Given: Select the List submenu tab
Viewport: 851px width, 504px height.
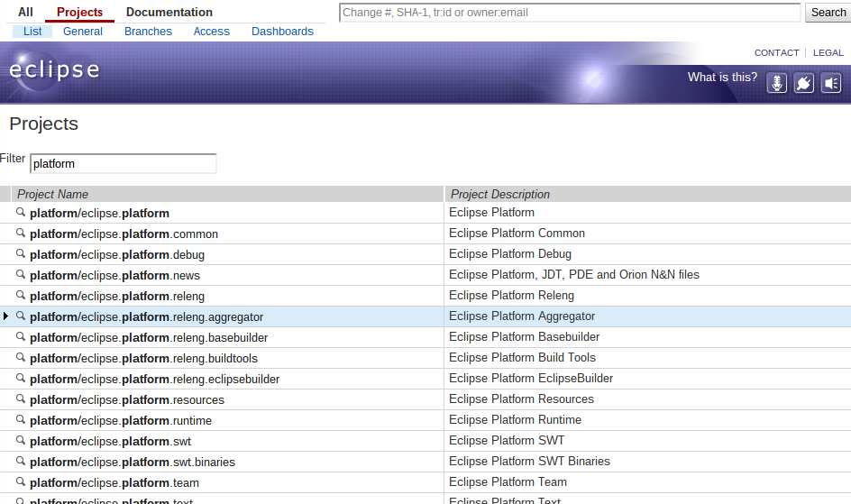Looking at the screenshot, I should tap(32, 32).
